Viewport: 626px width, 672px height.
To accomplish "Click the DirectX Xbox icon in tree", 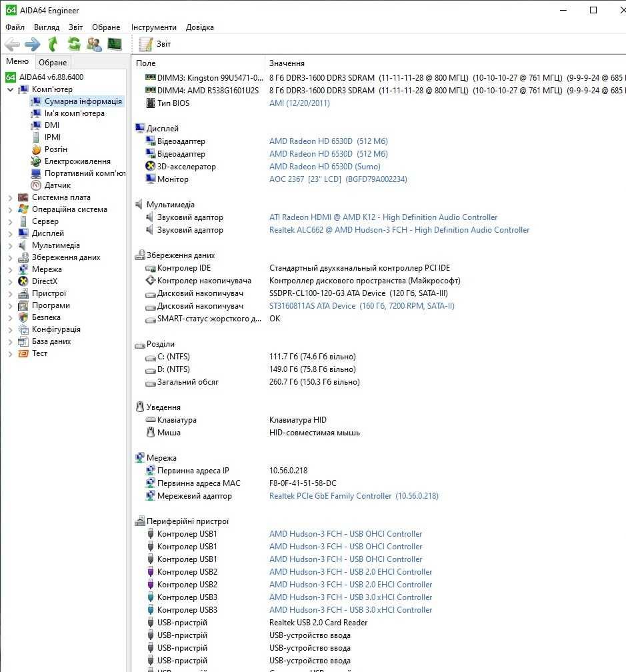I will pos(23,281).
